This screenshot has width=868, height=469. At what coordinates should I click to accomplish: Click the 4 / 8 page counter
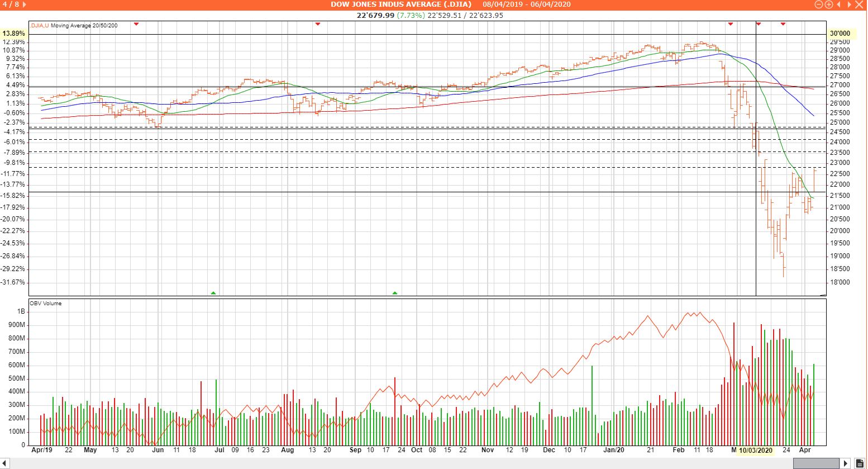coord(11,4)
